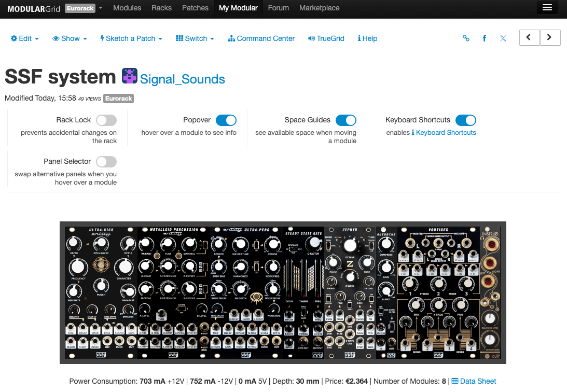Select the Steady State Gate module
Image resolution: width=567 pixels, height=392 pixels.
(x=304, y=292)
